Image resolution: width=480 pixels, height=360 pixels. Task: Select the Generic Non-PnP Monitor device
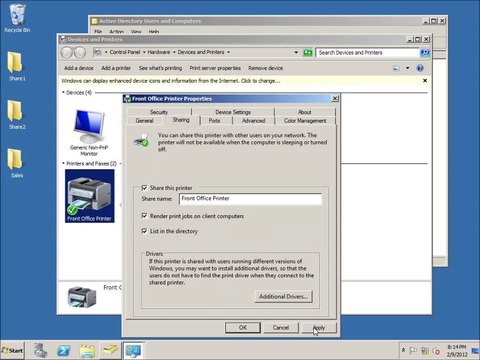(89, 132)
